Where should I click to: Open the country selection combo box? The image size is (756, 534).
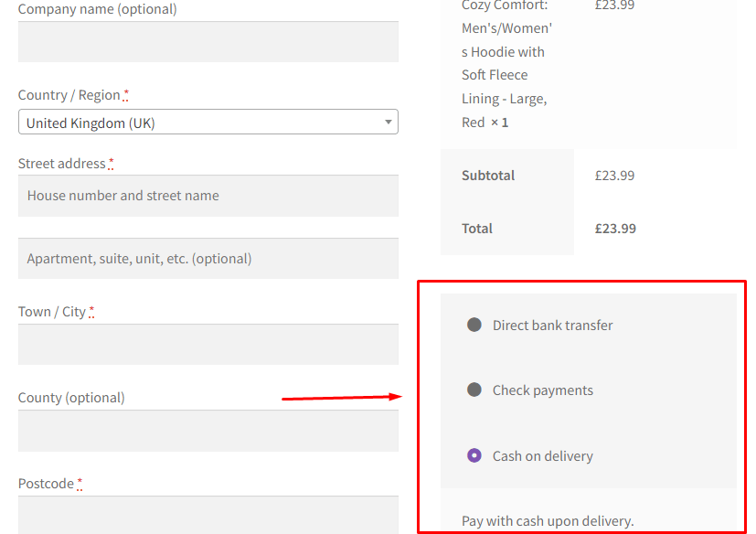pos(208,122)
